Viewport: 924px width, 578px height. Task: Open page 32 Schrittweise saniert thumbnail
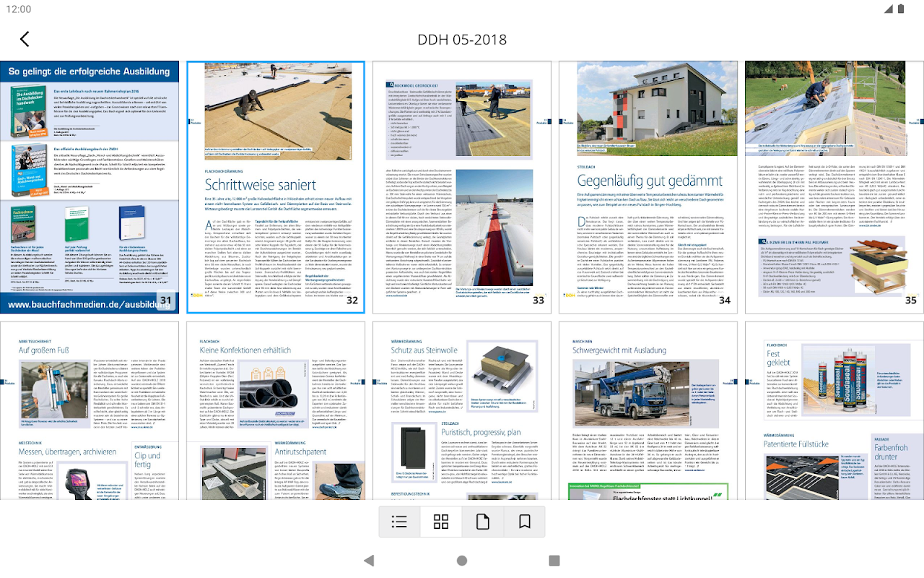pos(276,187)
